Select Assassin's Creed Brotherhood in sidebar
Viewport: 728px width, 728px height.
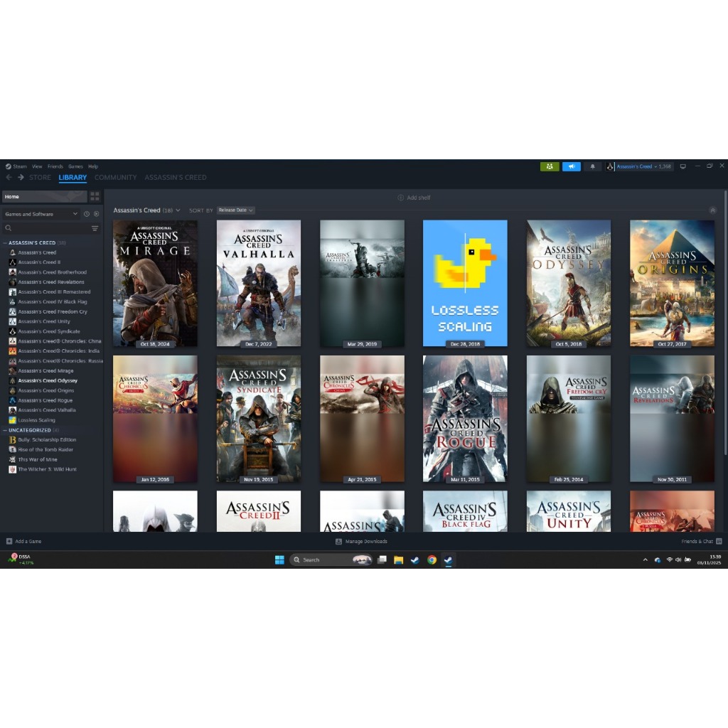53,272
